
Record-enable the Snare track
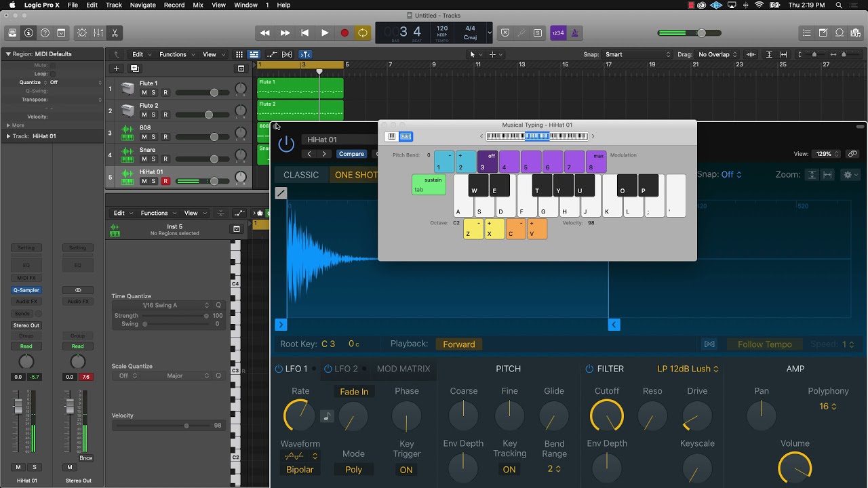coord(165,159)
